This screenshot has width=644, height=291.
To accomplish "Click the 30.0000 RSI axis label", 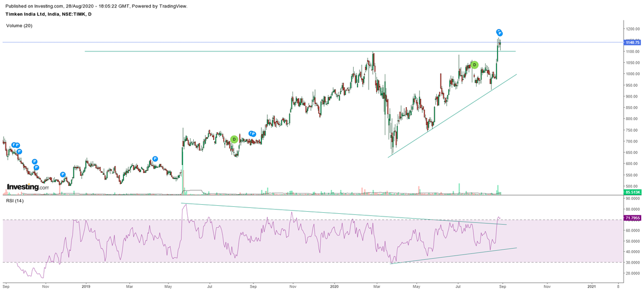I will click(633, 263).
